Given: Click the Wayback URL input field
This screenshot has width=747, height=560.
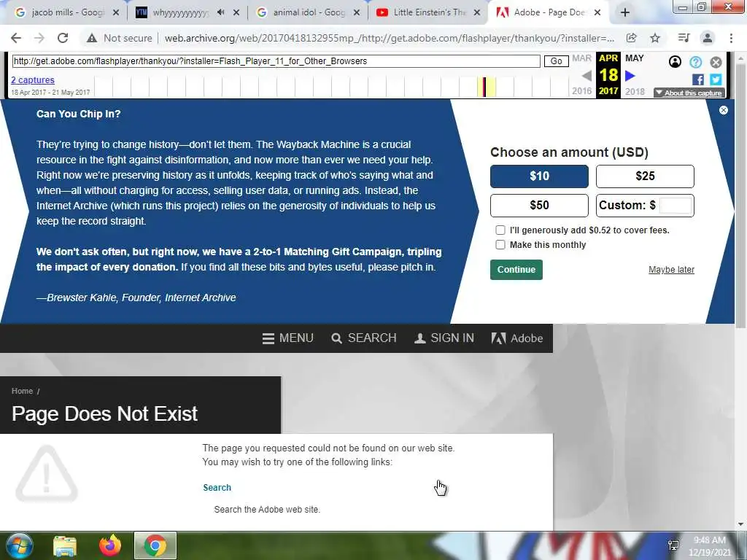Looking at the screenshot, I should tap(276, 61).
